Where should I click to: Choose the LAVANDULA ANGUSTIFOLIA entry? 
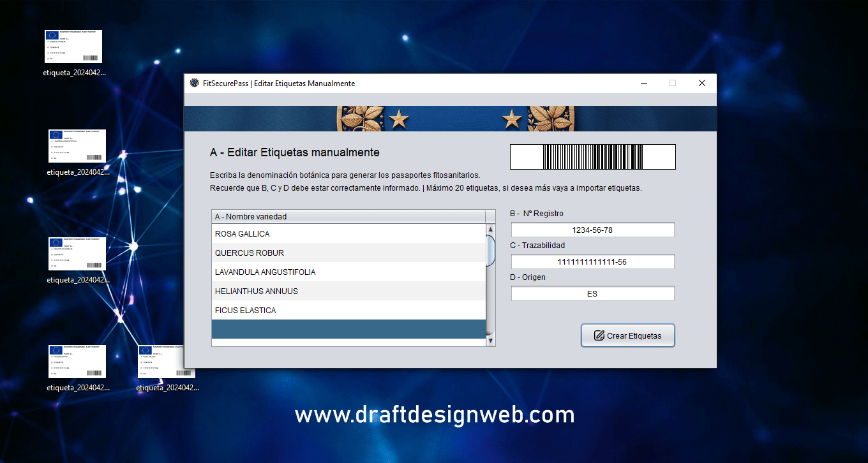(348, 272)
